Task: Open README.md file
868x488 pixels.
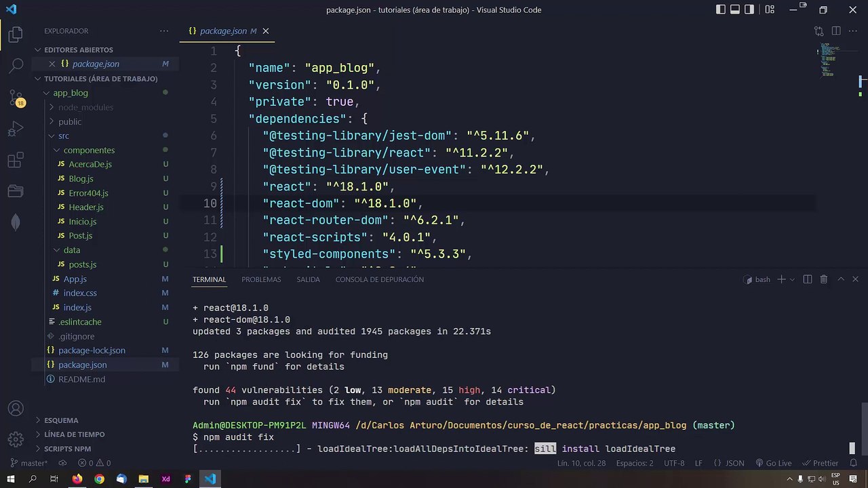Action: pos(81,379)
